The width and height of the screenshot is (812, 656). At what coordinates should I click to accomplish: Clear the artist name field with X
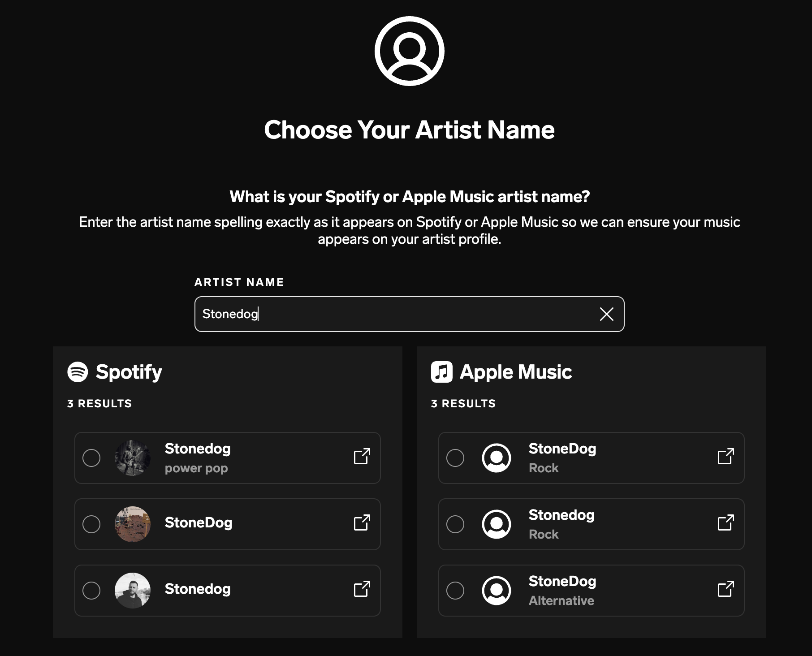(606, 314)
